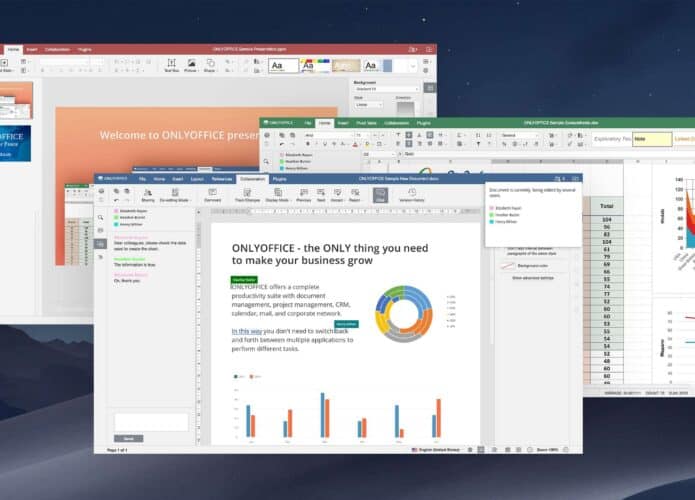Click the bold icon in the spreadsheet toolbar
Screen dimensions: 695x500
point(308,144)
